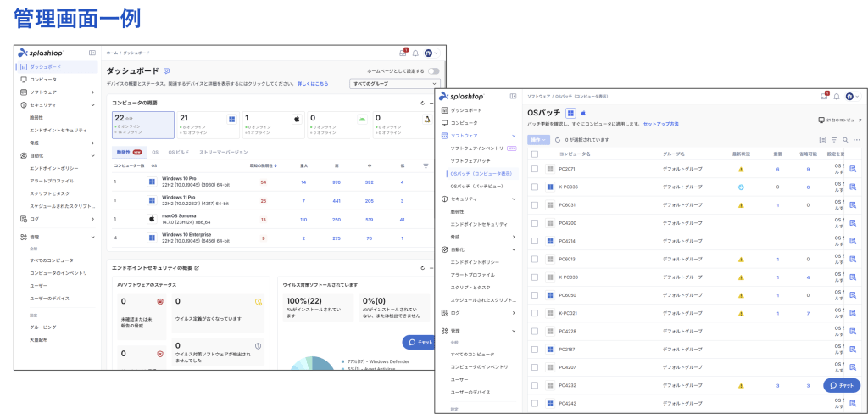Click the セットアップ方法 link
This screenshot has height=414, width=868.
pyautogui.click(x=661, y=124)
